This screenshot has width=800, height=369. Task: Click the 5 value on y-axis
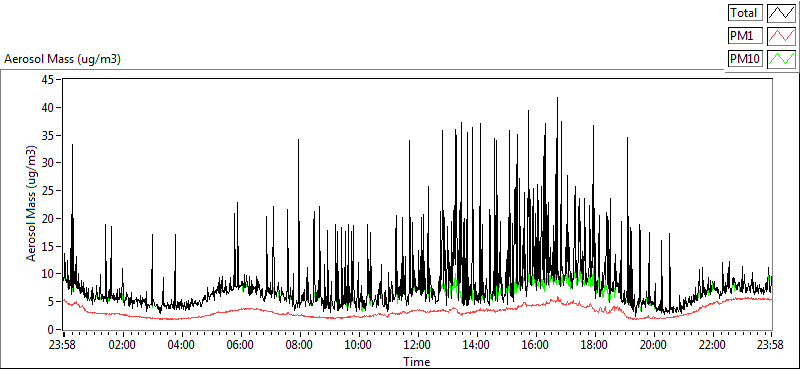(x=50, y=302)
